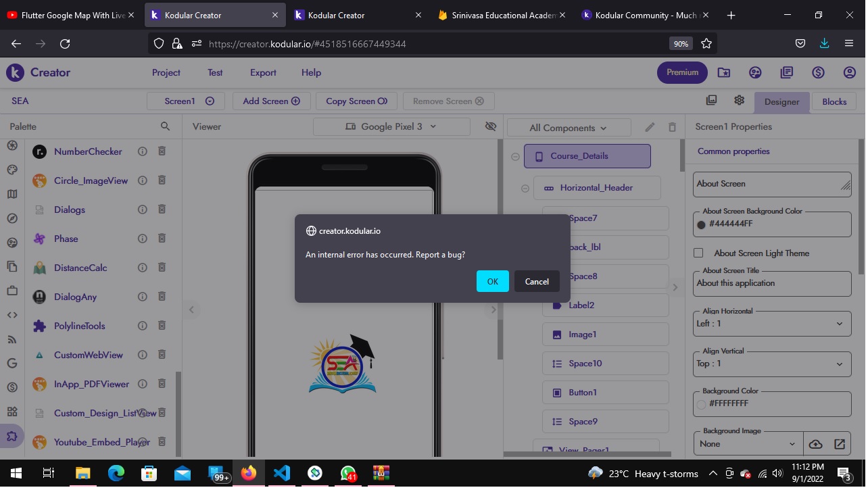This screenshot has width=868, height=492.
Task: Open the code brackets palette category icon
Action: click(11, 315)
